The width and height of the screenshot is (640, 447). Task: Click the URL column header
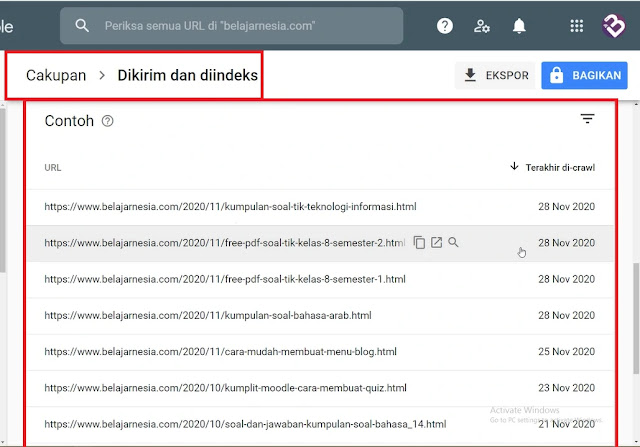coord(53,168)
